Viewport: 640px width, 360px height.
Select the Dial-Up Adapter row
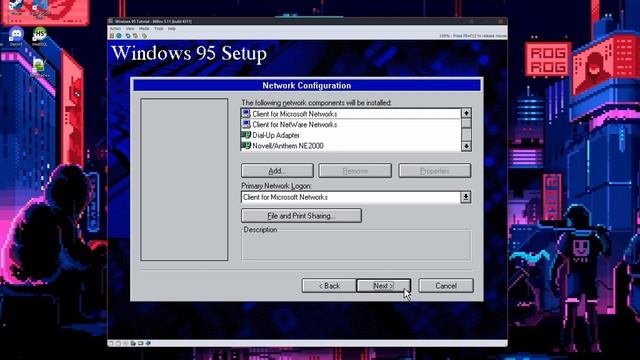[351, 135]
